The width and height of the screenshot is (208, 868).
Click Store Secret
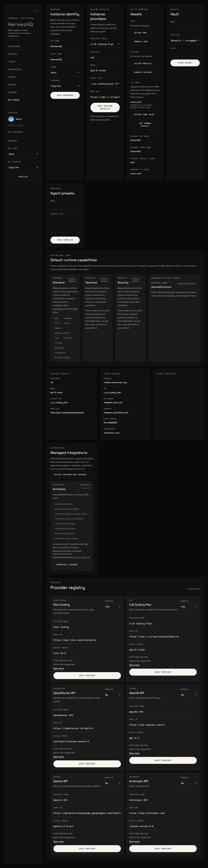pyautogui.click(x=185, y=63)
